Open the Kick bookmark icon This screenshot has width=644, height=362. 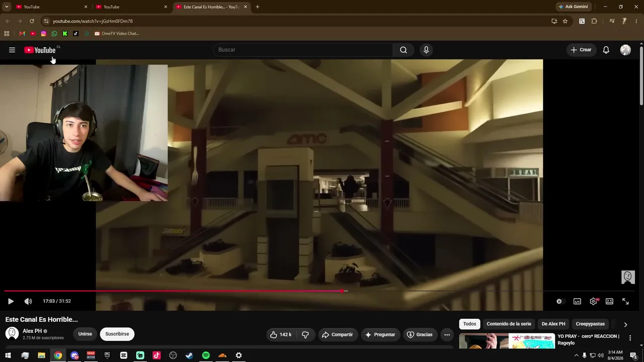pos(65,34)
